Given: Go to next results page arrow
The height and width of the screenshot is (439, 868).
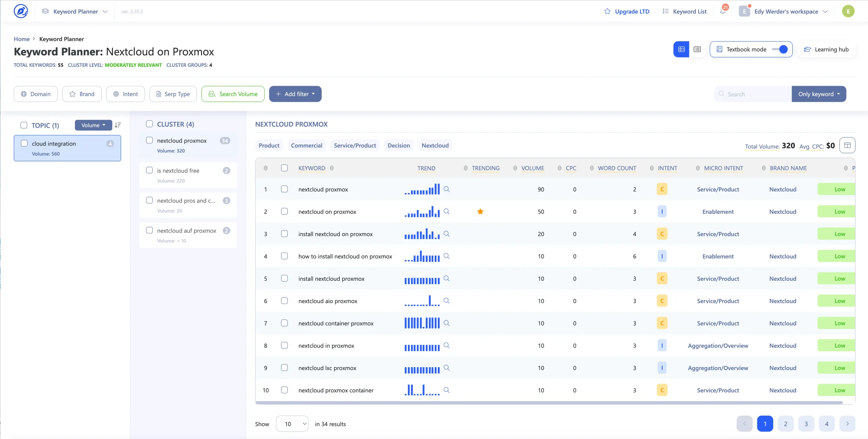Looking at the screenshot, I should tap(847, 423).
